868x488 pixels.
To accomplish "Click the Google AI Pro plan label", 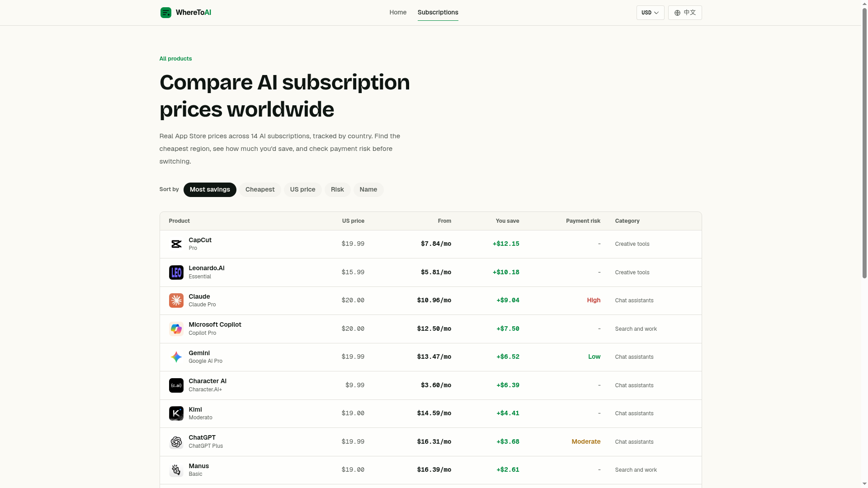I will (205, 361).
